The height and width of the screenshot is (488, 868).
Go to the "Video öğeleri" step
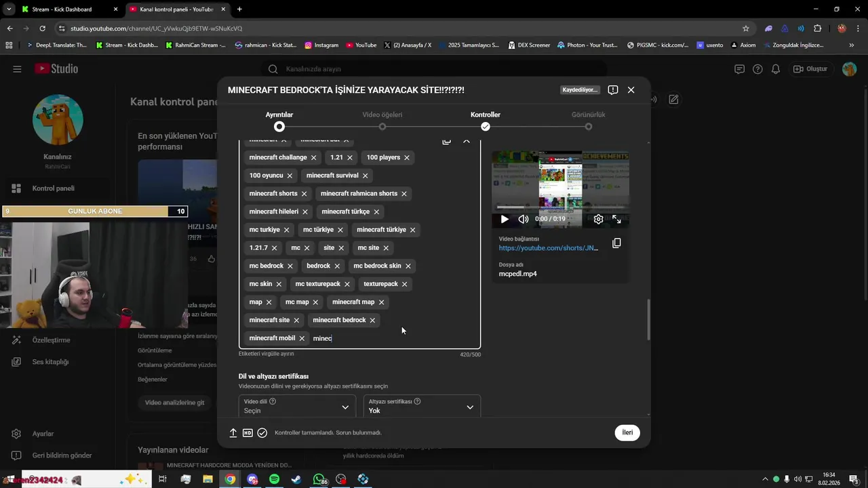[x=382, y=121]
